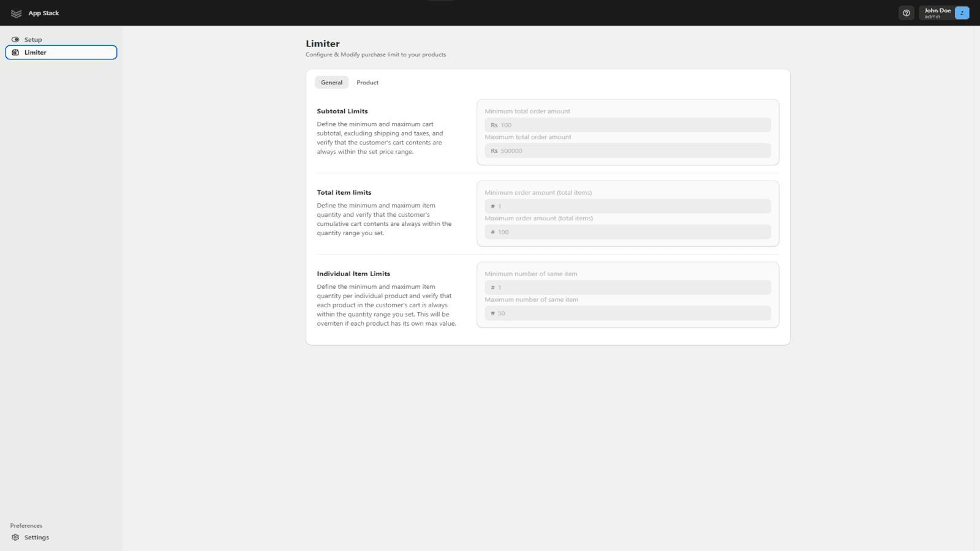
Task: Switch to the General tab
Action: point(331,83)
